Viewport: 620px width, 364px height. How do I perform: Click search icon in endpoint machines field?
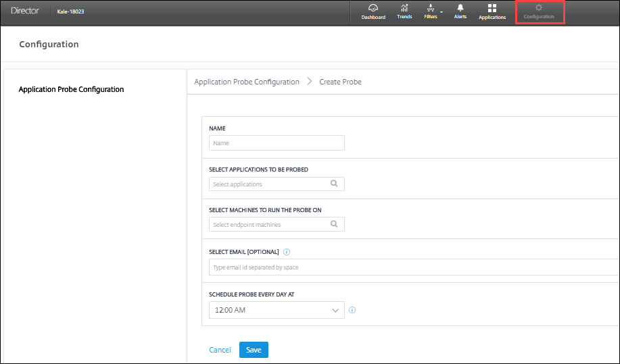[x=334, y=224]
